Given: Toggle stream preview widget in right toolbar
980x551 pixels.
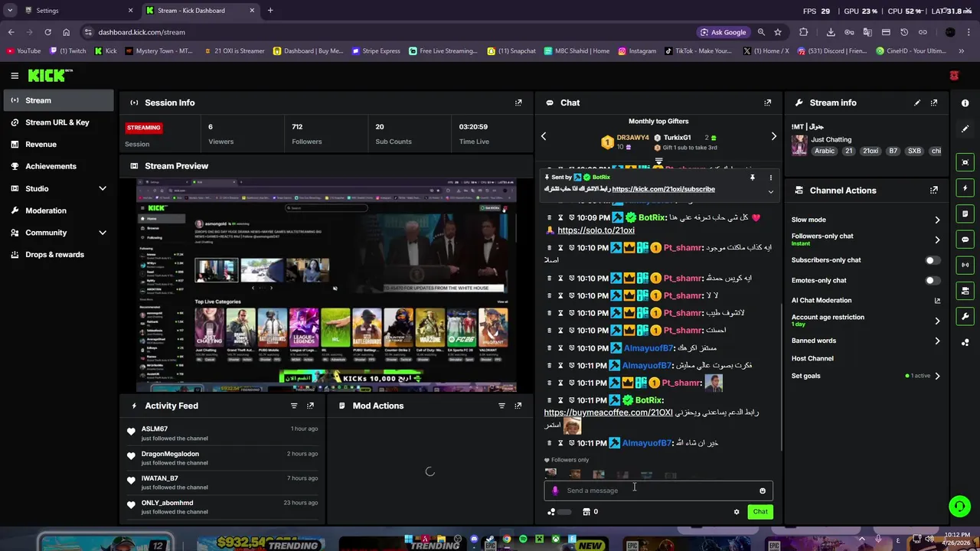Looking at the screenshot, I should click(965, 162).
